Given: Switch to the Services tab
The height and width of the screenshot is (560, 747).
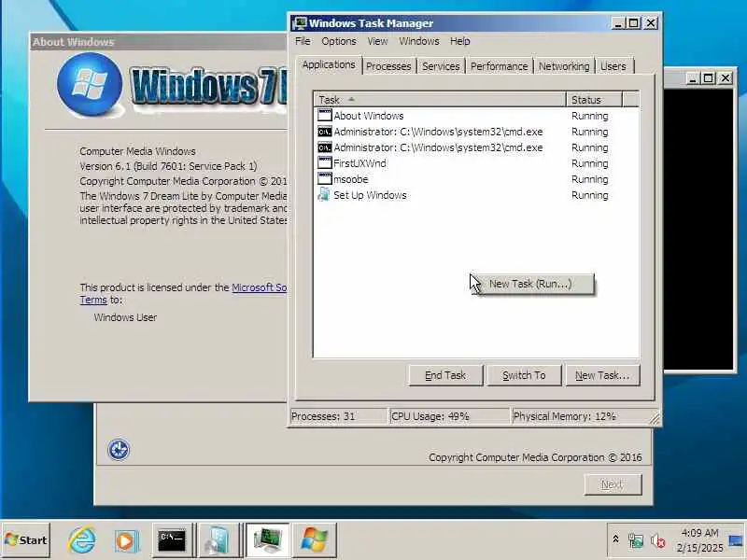Looking at the screenshot, I should pos(441,66).
